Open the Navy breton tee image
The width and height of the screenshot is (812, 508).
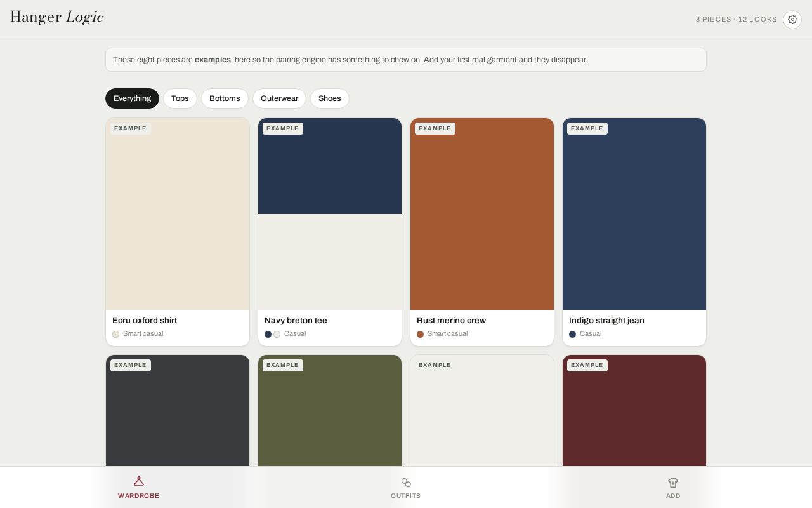[x=330, y=214]
